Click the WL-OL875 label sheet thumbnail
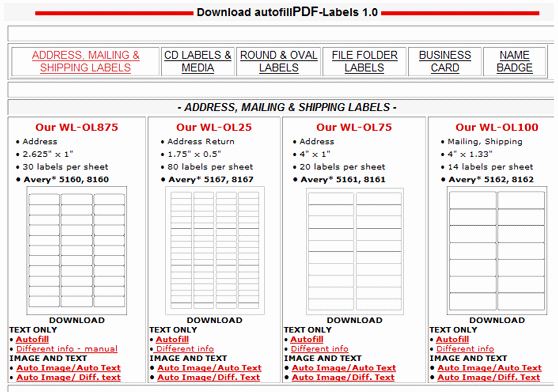558x392 pixels. [x=77, y=250]
